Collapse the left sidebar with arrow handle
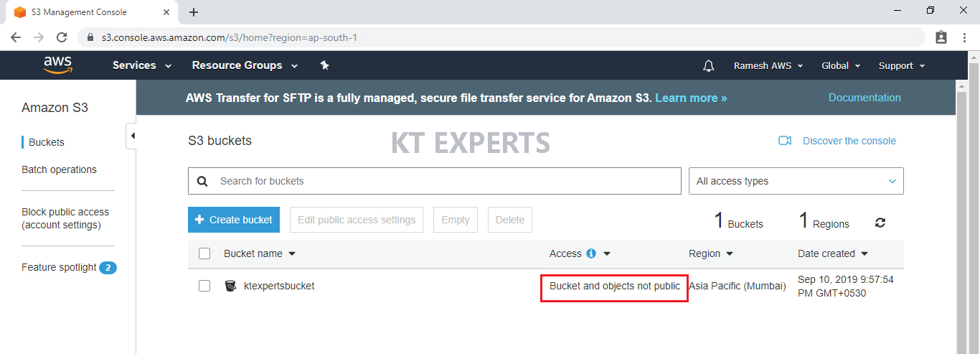 coord(131,136)
